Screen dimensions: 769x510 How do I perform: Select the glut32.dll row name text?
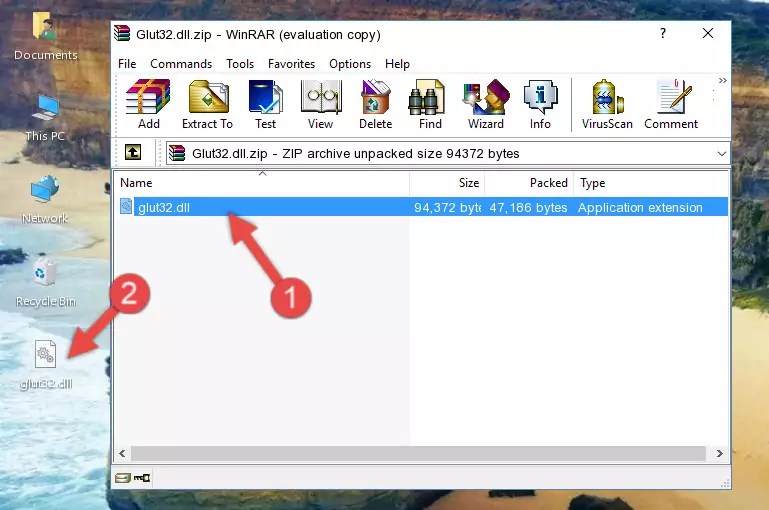(x=164, y=207)
